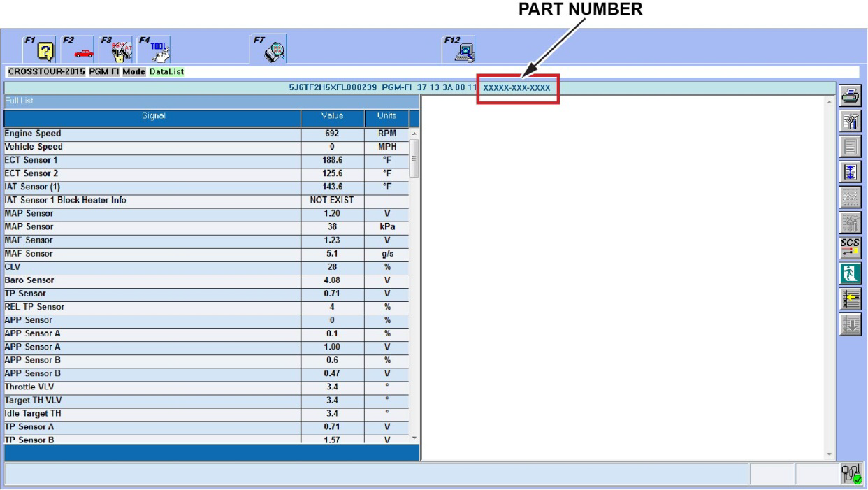Click the XXXXX-XXX-XXXX part number text
Viewport: 868px width, 490px height.
click(x=516, y=87)
